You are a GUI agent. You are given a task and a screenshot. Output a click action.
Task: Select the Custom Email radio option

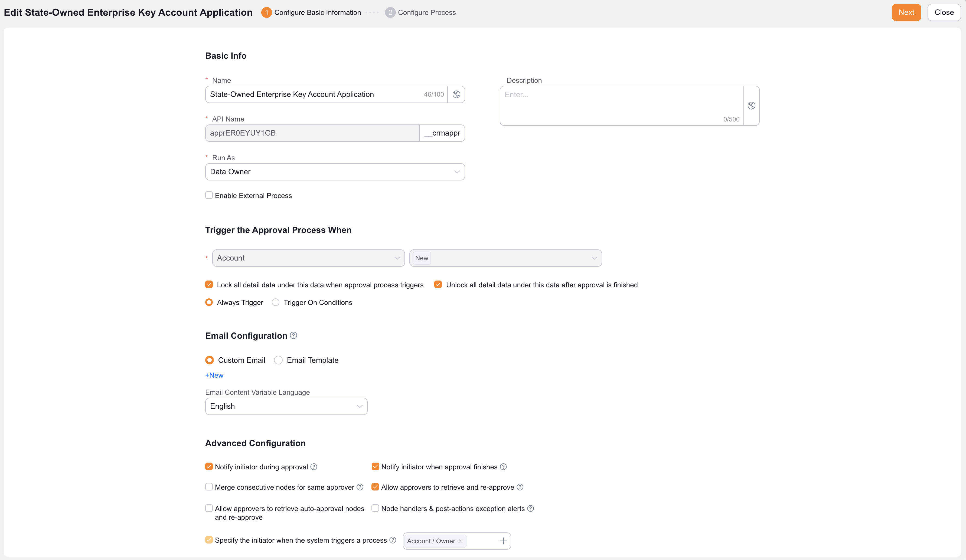209,360
